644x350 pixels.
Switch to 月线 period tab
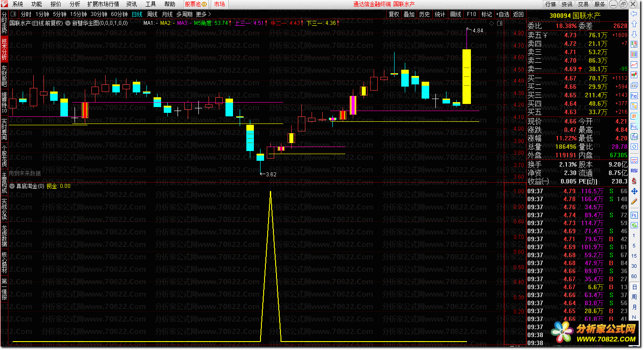167,14
